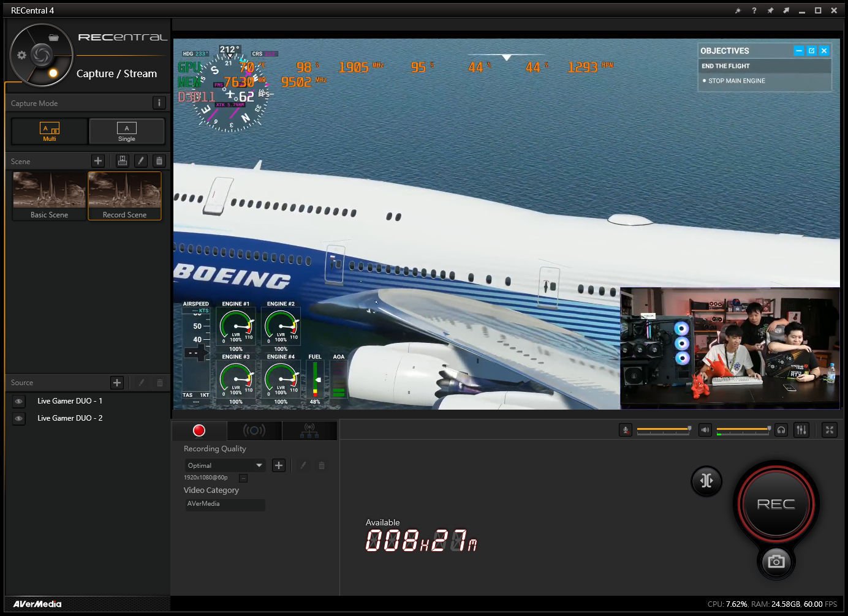Open the Recording Quality dropdown
The height and width of the screenshot is (616, 848).
click(225, 465)
